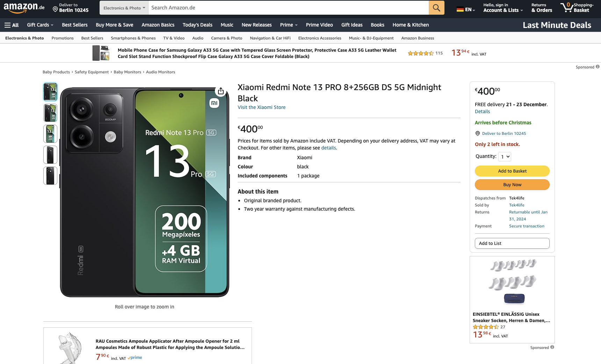Click the socks ad product image
The height and width of the screenshot is (364, 601).
click(x=513, y=282)
